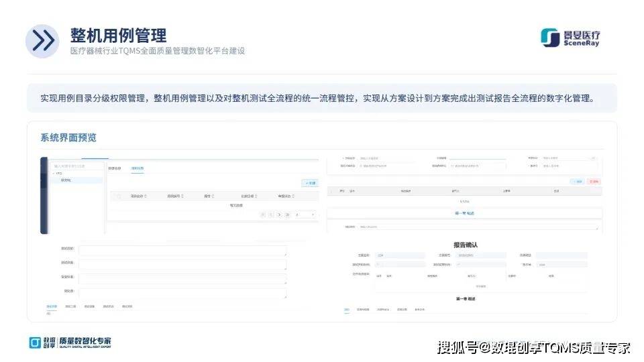This screenshot has width=644, height=362.
Task: Click the 新建 button above the use-case table
Action: [310, 183]
